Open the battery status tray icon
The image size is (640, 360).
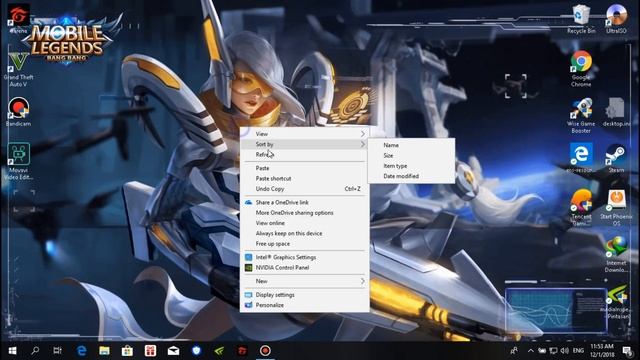point(542,351)
